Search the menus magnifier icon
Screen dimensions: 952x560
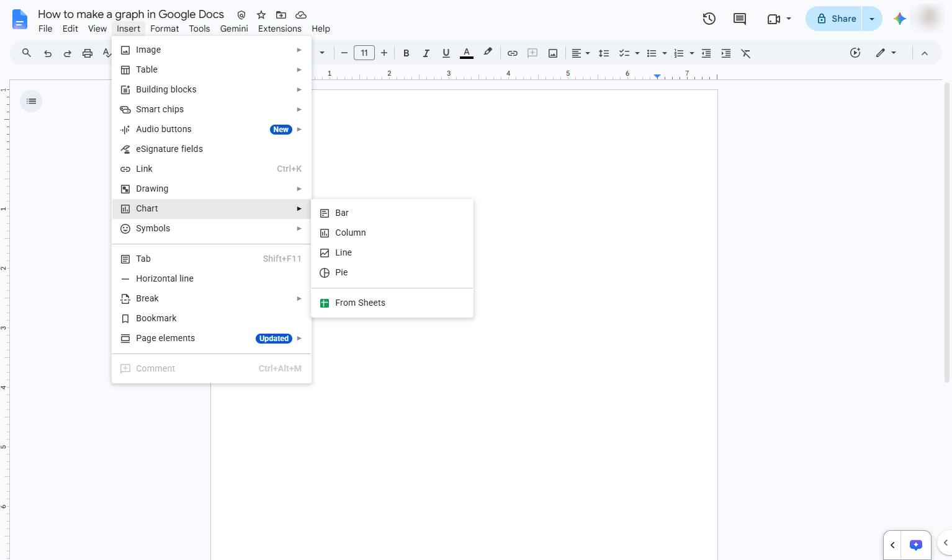[27, 53]
